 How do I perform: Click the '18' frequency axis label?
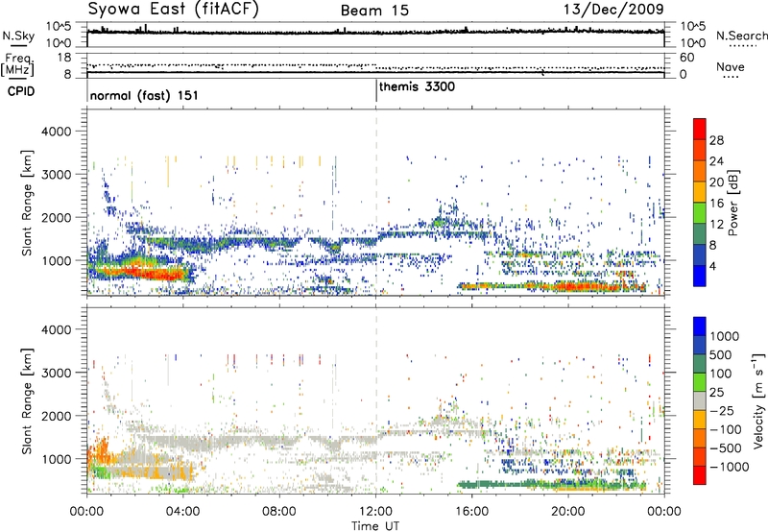click(x=64, y=58)
